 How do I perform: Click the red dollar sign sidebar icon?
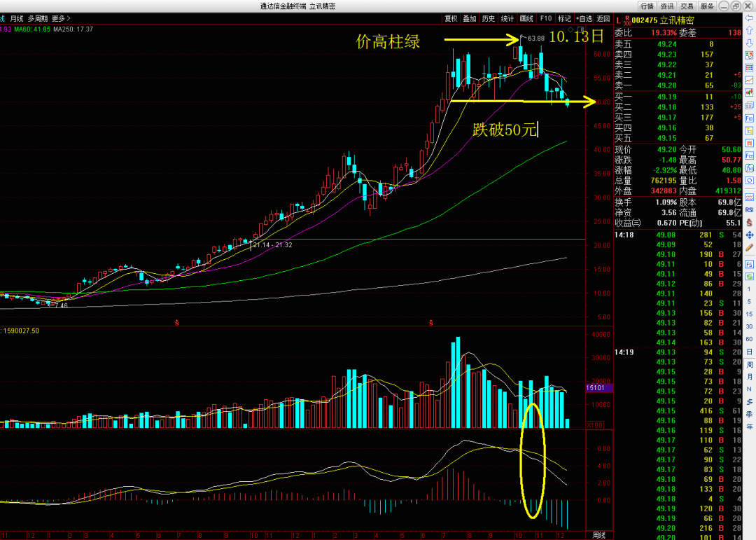pos(749,223)
